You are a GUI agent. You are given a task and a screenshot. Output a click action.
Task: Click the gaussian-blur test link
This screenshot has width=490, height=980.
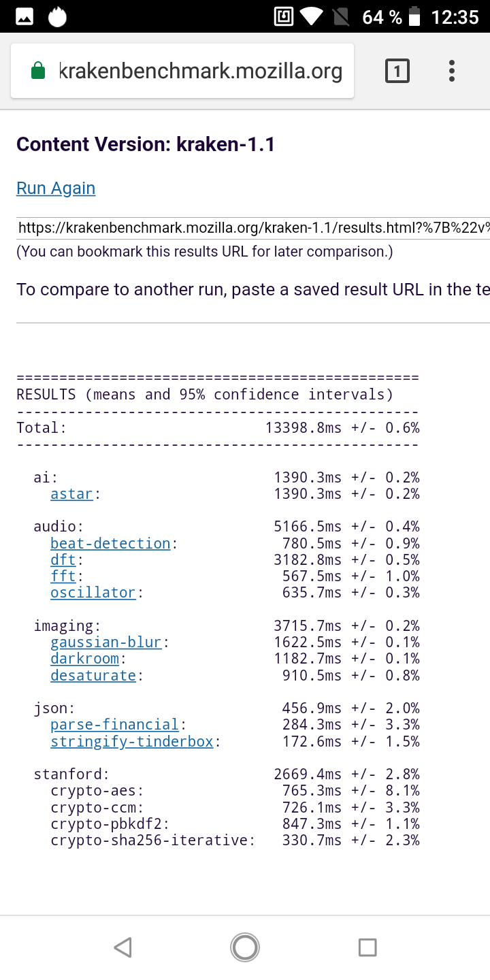(105, 642)
